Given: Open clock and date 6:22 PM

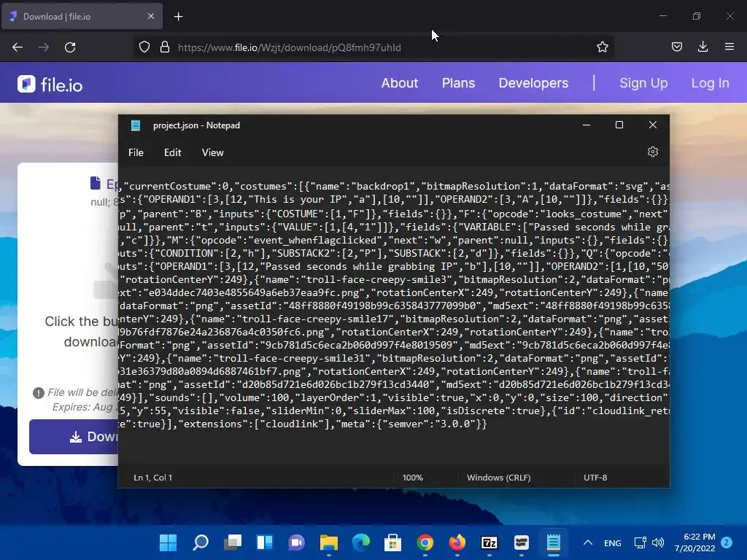Looking at the screenshot, I should pyautogui.click(x=694, y=542).
